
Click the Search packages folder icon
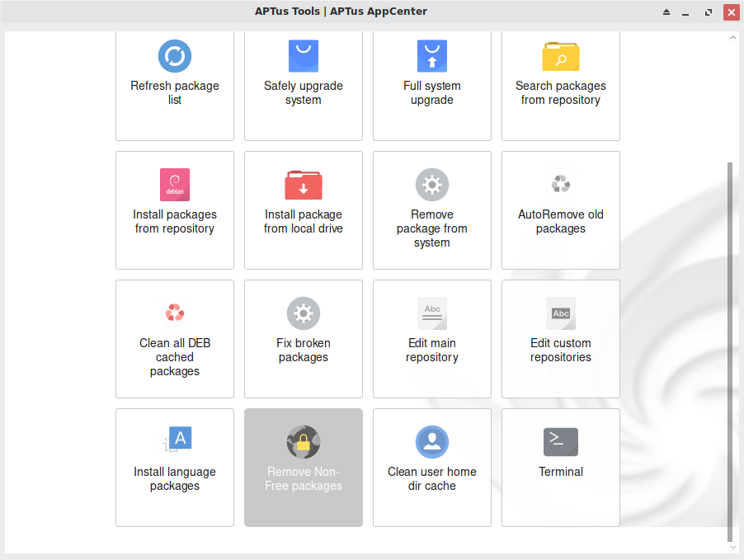[560, 56]
